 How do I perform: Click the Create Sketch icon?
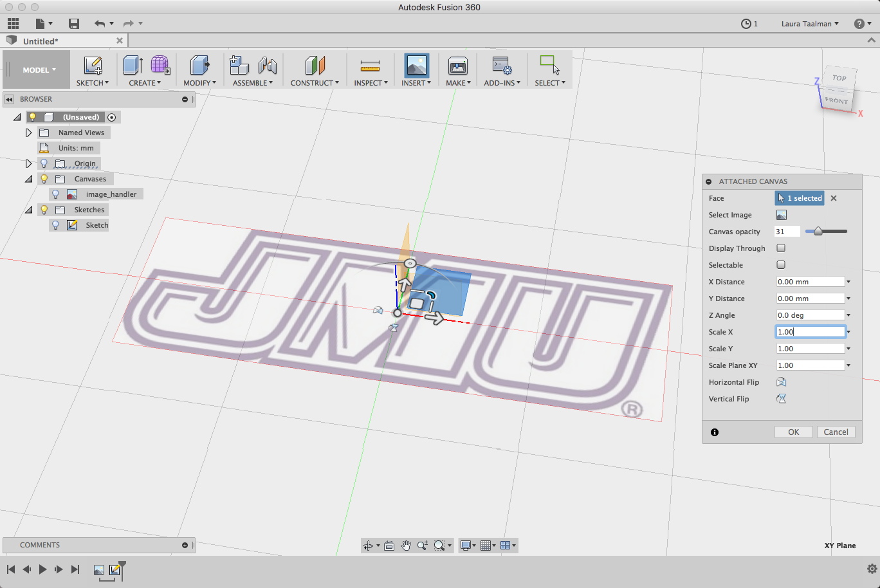coord(93,65)
